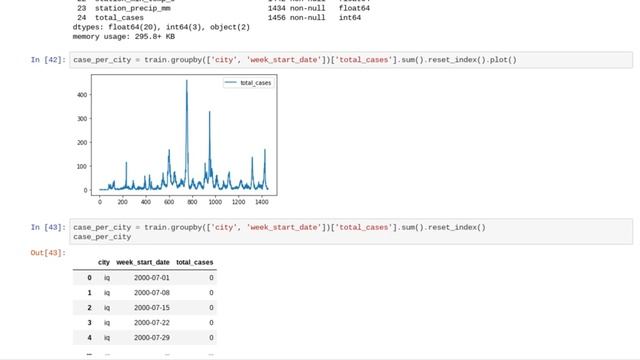This screenshot has width=640, height=360.
Task: Click the 1000 x-axis tick label
Action: click(x=215, y=202)
